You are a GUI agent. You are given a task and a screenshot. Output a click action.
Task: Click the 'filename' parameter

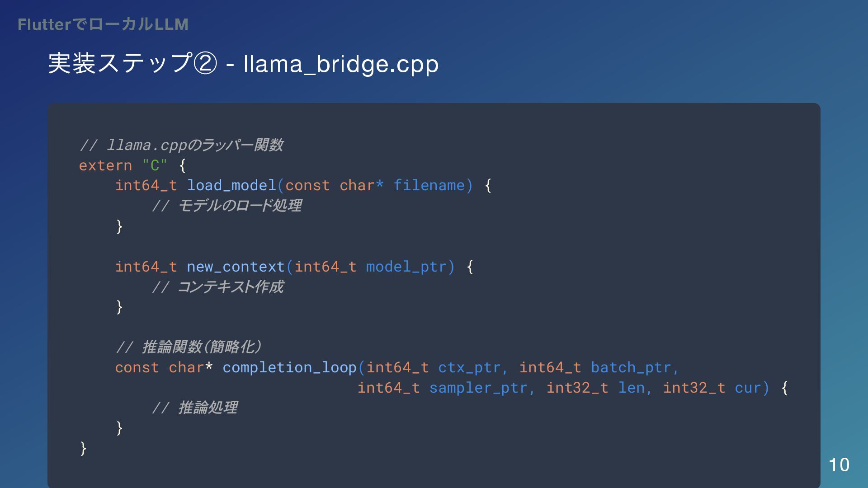tap(429, 185)
